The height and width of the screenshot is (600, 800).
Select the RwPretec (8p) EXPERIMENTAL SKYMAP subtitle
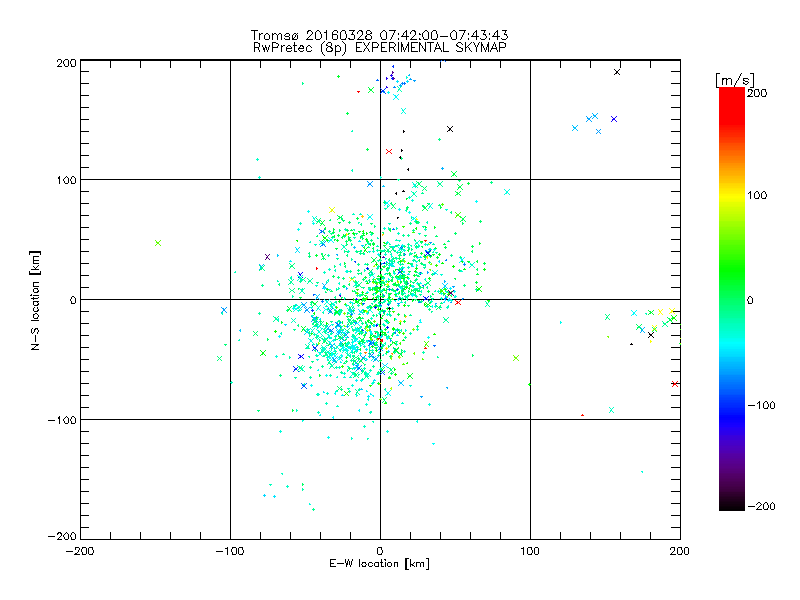380,47
